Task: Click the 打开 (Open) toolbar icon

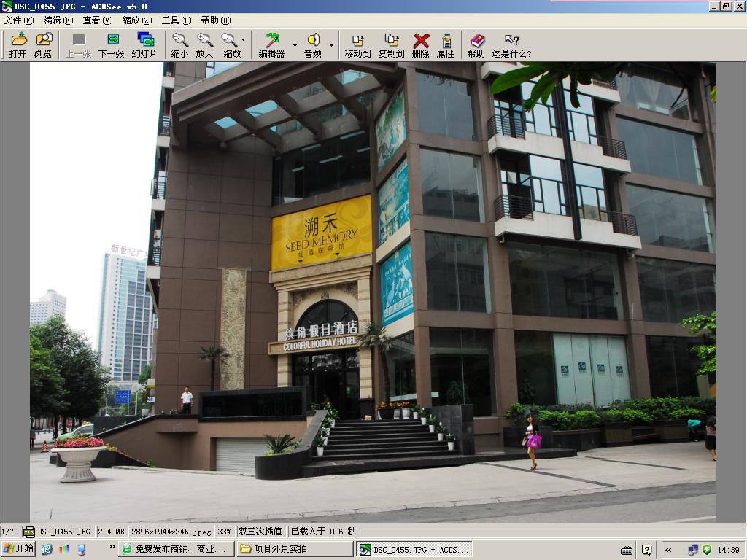Action: coord(18,44)
